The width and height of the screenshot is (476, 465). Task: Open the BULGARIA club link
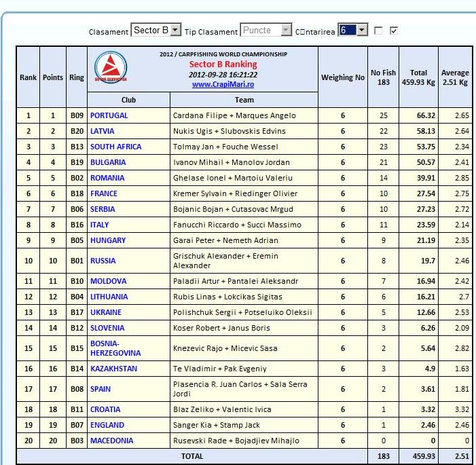[x=108, y=162]
